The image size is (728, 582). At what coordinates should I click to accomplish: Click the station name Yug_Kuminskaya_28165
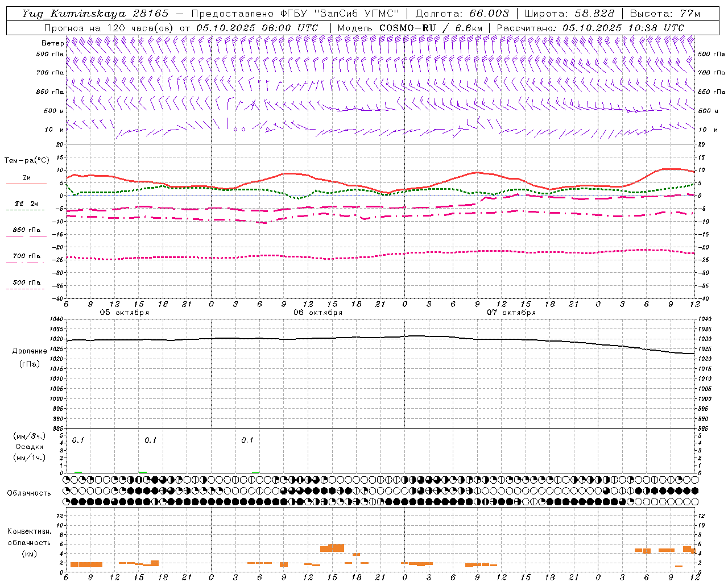[x=95, y=14]
